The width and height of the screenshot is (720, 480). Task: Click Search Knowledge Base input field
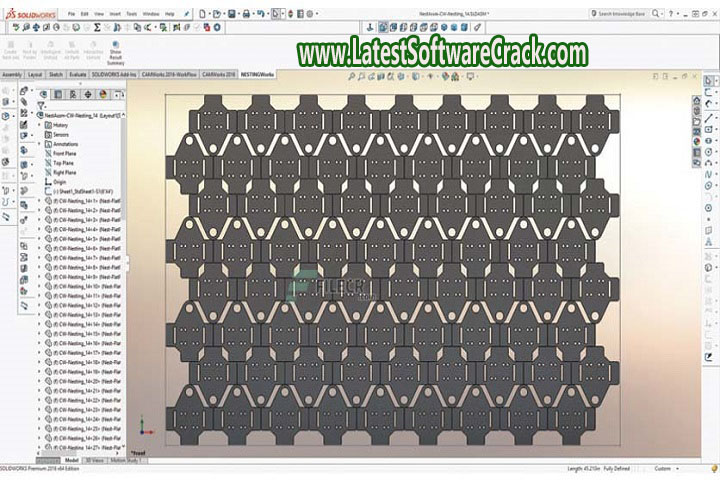(620, 14)
